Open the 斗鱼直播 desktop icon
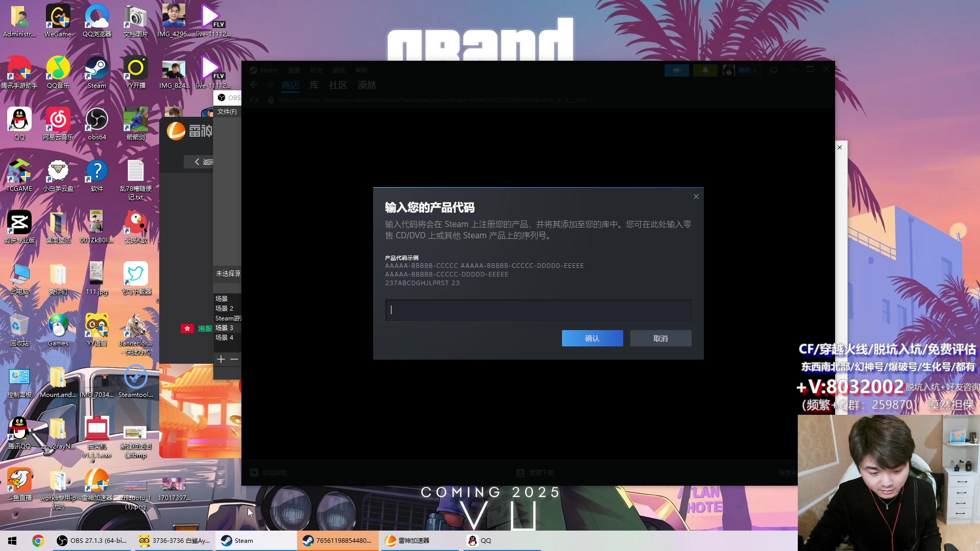The height and width of the screenshot is (551, 980). (x=19, y=484)
